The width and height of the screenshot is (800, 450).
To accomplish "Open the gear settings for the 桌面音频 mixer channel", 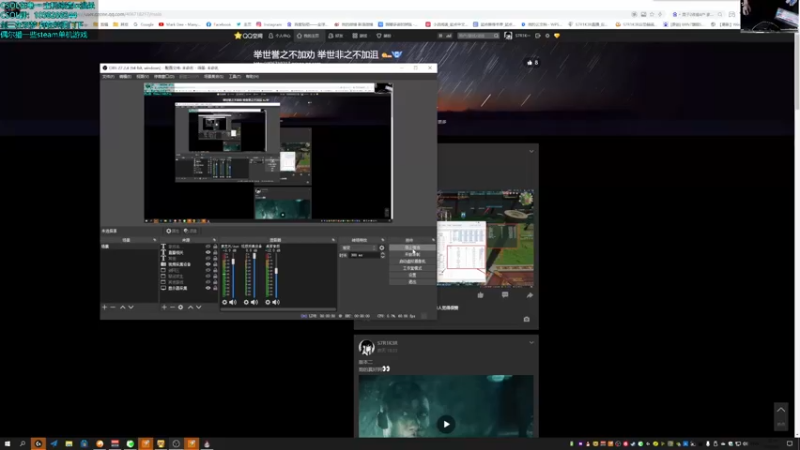I will point(267,302).
